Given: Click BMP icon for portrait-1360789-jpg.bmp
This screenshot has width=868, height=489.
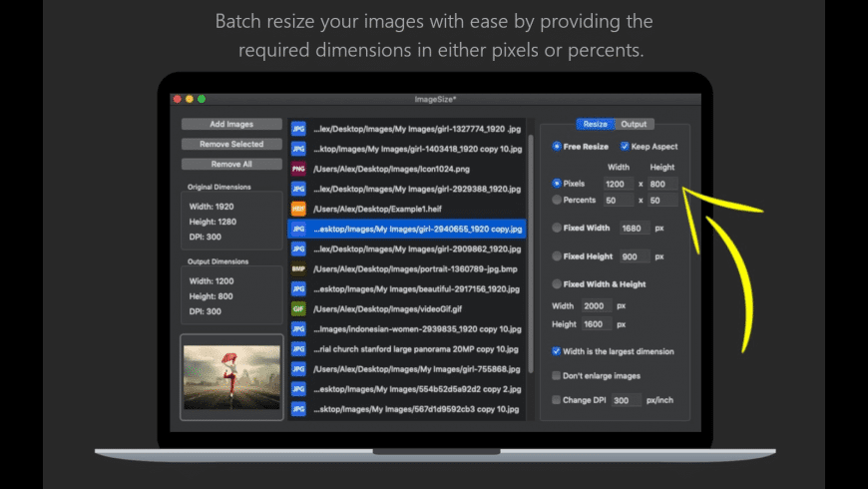Looking at the screenshot, I should 298,269.
